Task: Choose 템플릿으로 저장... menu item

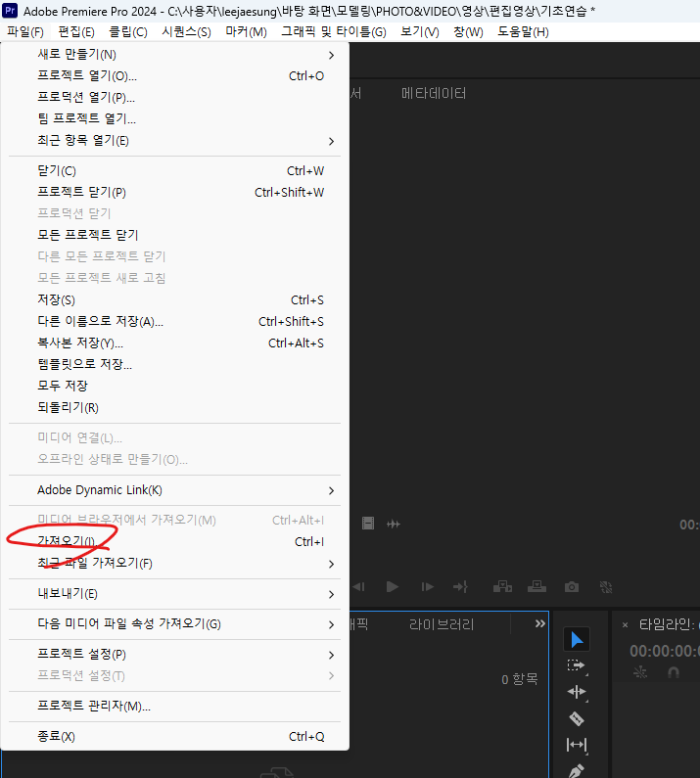Action: click(174, 364)
